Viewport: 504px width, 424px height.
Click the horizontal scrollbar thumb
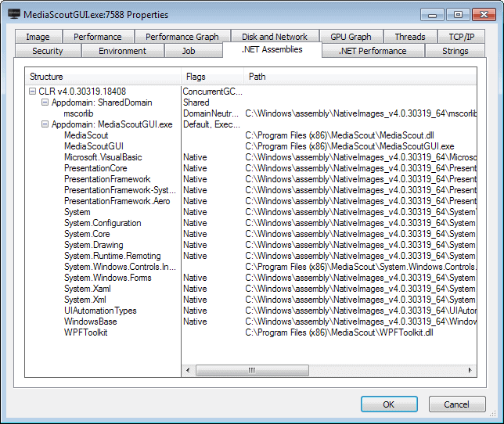point(250,370)
